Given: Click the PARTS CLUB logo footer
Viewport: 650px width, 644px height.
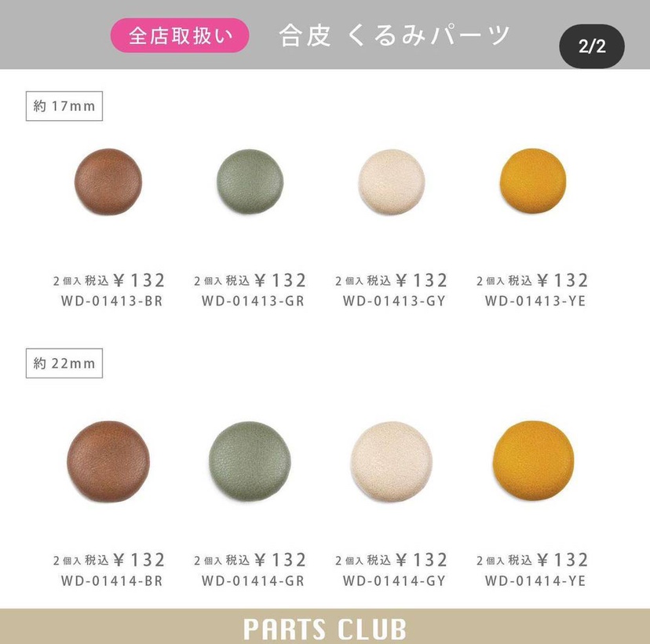Looking at the screenshot, I should [324, 628].
